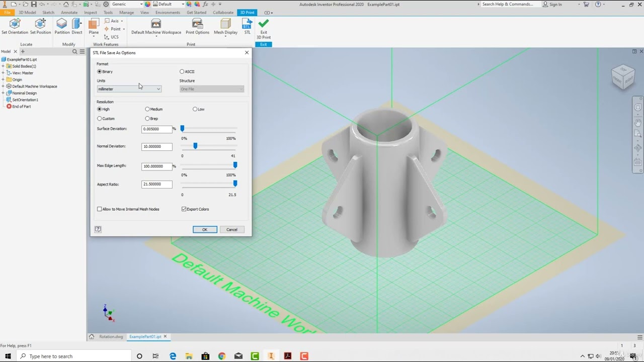Open the Model browser hamburger menu

pos(82,51)
